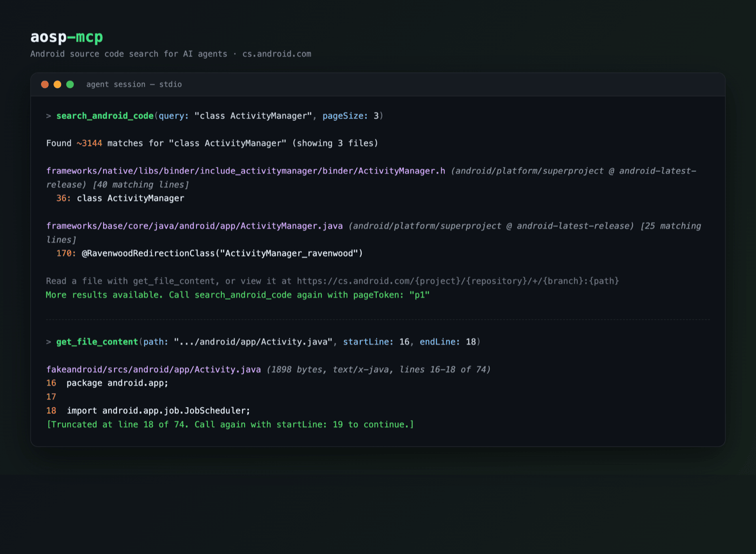Click the green maximize dot in terminal header
The height and width of the screenshot is (554, 756).
click(x=70, y=84)
